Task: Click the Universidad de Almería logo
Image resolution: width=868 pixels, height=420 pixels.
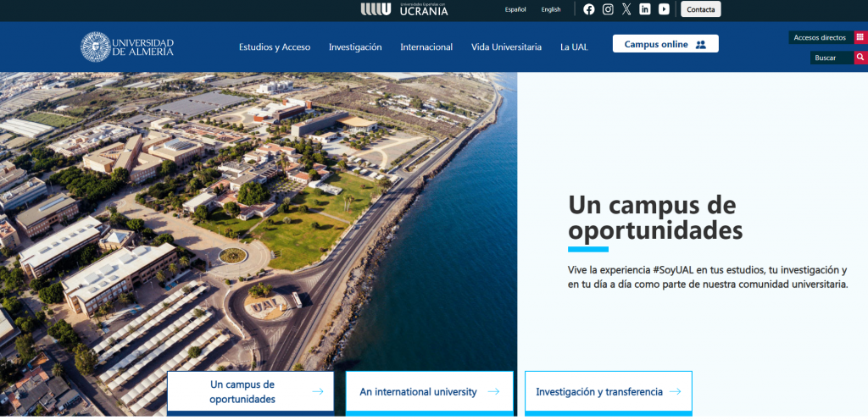Action: pos(127,47)
